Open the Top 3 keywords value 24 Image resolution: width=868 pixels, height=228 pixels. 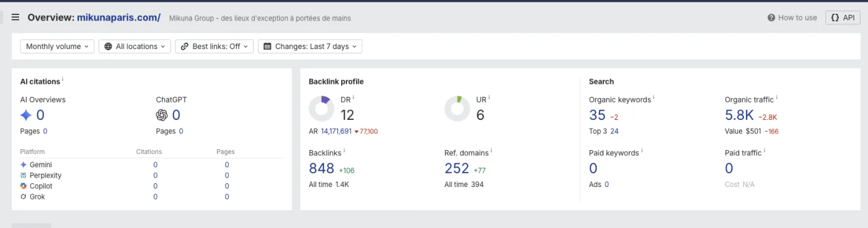614,131
